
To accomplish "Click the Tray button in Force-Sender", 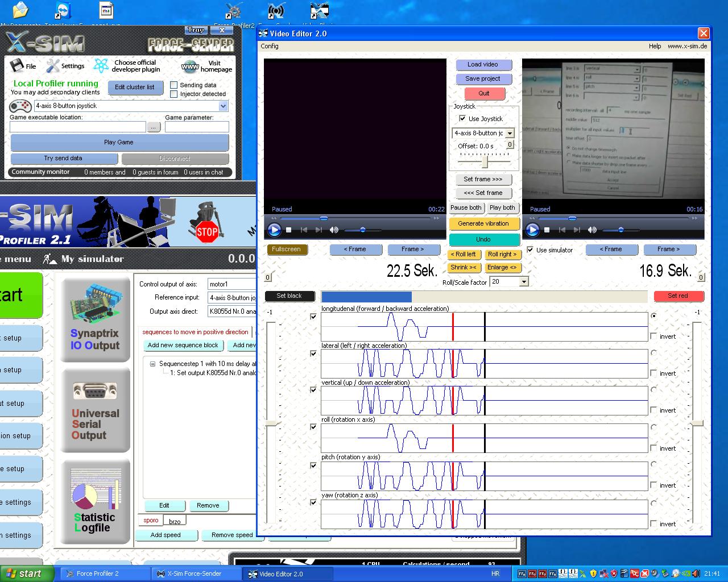I will [x=196, y=30].
